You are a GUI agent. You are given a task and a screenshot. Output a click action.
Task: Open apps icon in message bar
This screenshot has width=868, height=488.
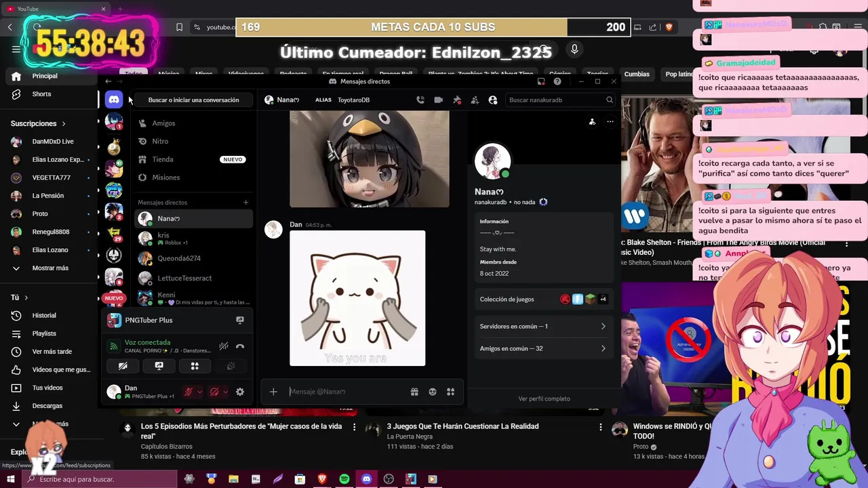450,392
